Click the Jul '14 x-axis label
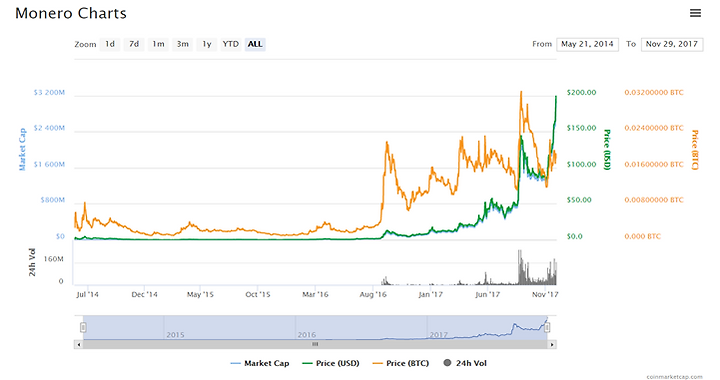 pyautogui.click(x=87, y=294)
